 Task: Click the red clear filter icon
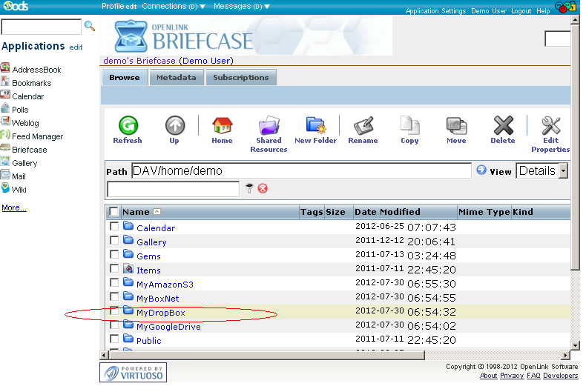[x=263, y=188]
